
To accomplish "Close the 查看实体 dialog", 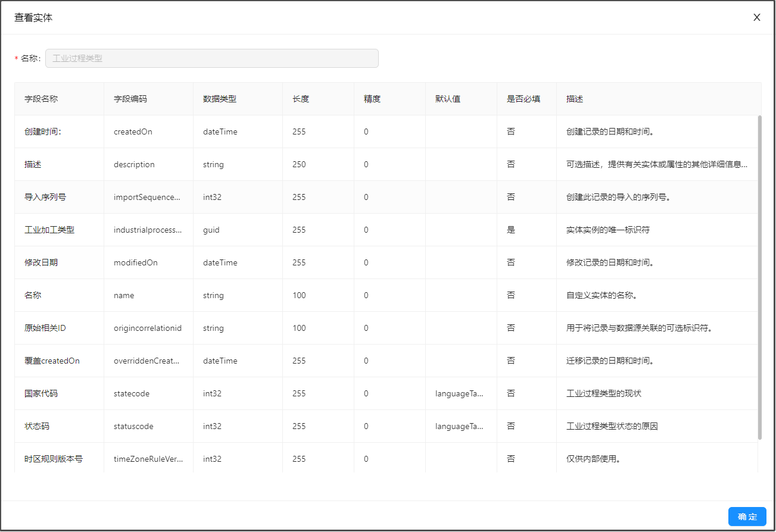I will pos(756,17).
